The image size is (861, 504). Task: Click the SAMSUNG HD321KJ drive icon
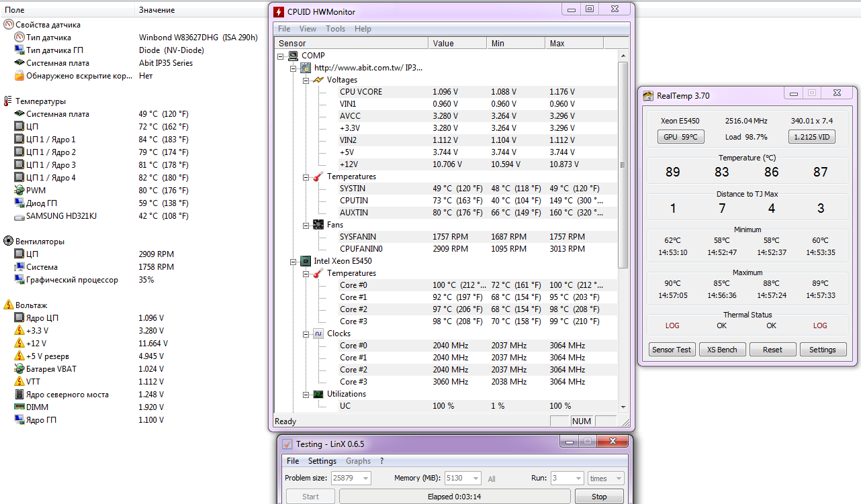[19, 216]
